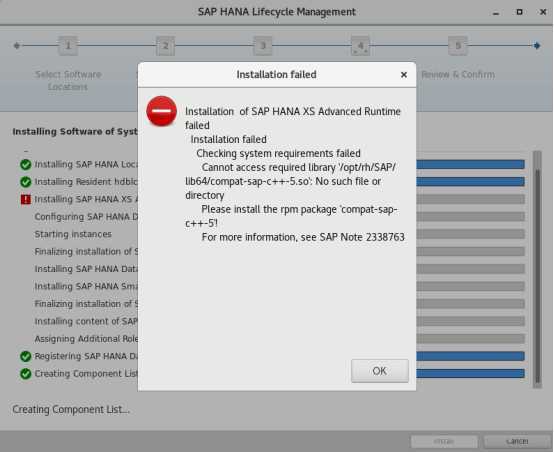Click the disabled Install button at the bottom
Screen dimensions: 554x452
coord(444,441)
